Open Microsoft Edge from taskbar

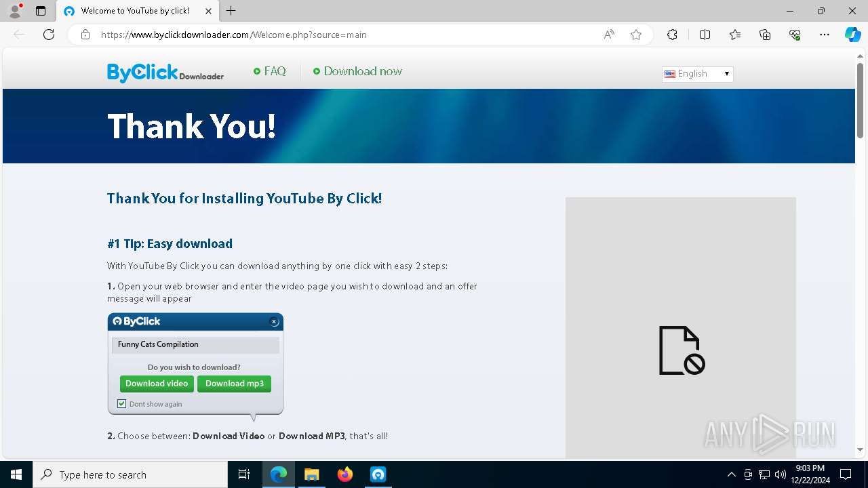[x=279, y=474]
